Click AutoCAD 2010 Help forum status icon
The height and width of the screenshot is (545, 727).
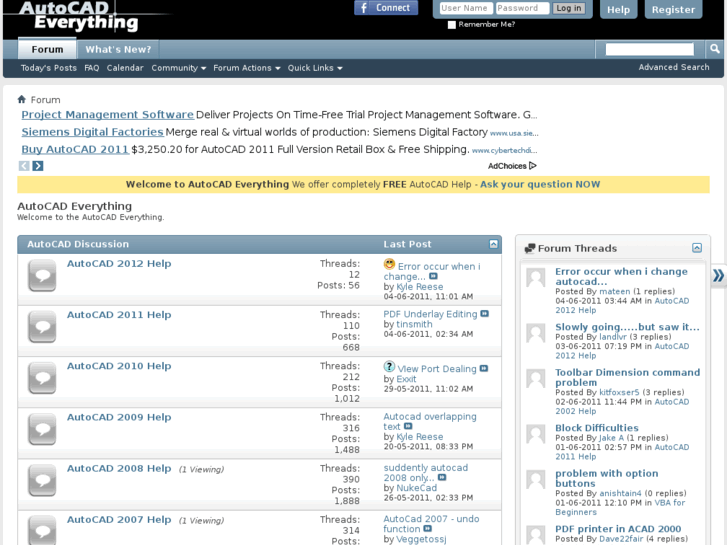click(x=42, y=378)
